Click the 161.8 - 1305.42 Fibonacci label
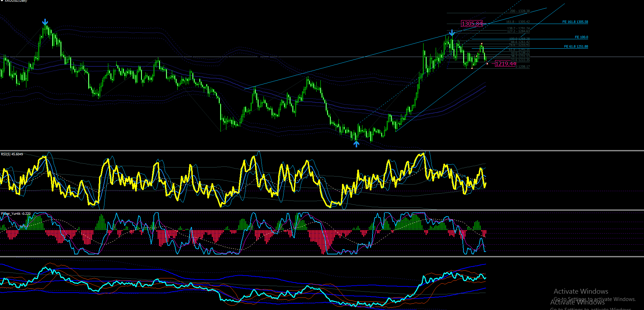Image resolution: width=644 pixels, height=310 pixels. coord(518,22)
